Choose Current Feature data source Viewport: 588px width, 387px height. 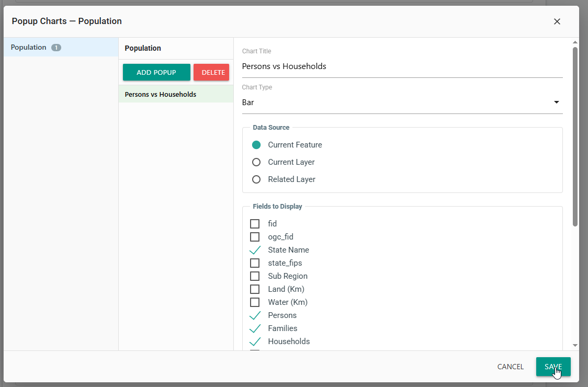[256, 145]
